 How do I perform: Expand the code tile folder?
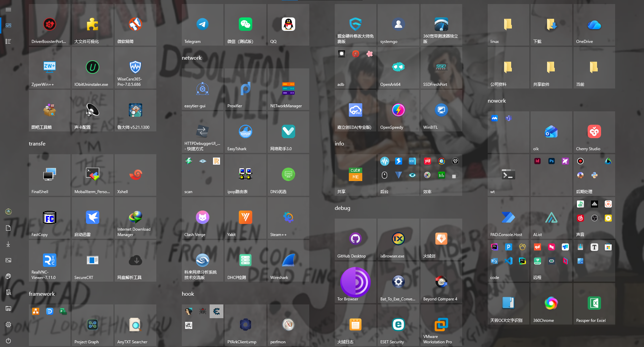(x=508, y=261)
